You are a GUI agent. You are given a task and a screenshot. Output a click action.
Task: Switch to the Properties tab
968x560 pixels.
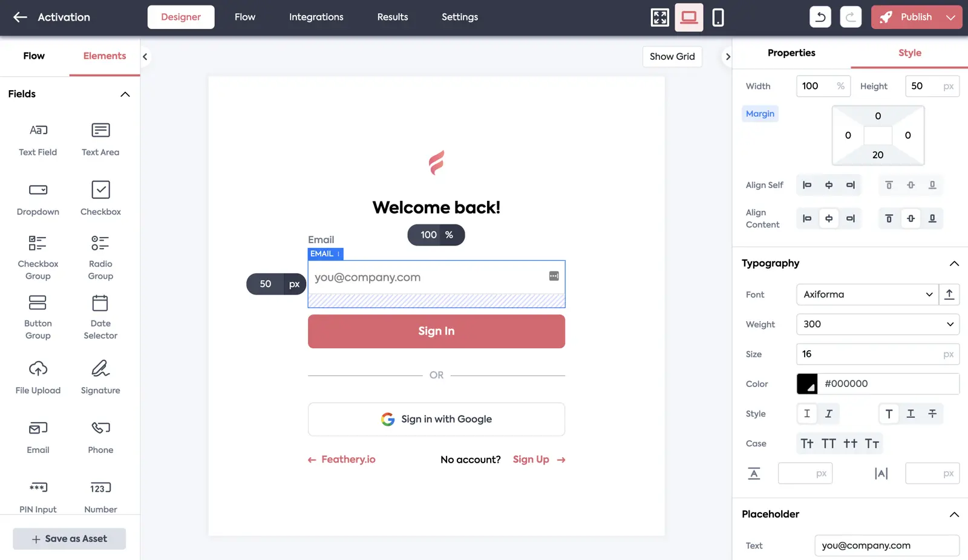pos(791,53)
